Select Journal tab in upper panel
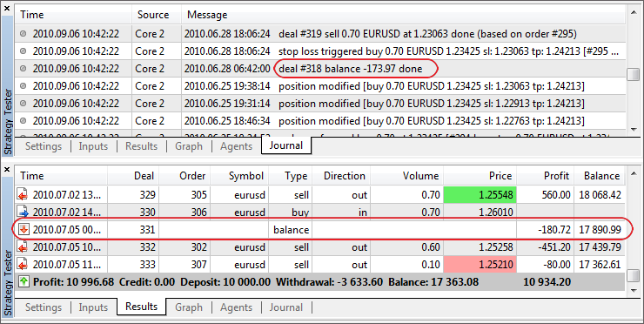Image resolution: width=644 pixels, height=324 pixels. 285,145
